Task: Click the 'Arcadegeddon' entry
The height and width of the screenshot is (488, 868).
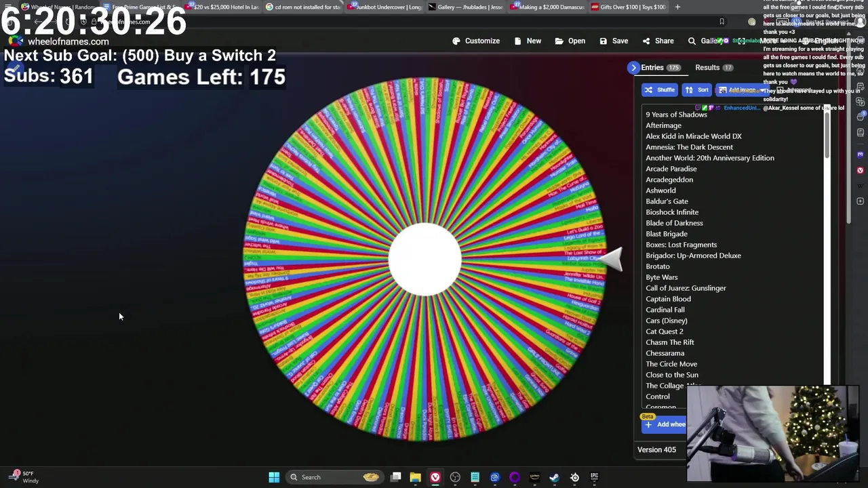Action: pyautogui.click(x=669, y=180)
